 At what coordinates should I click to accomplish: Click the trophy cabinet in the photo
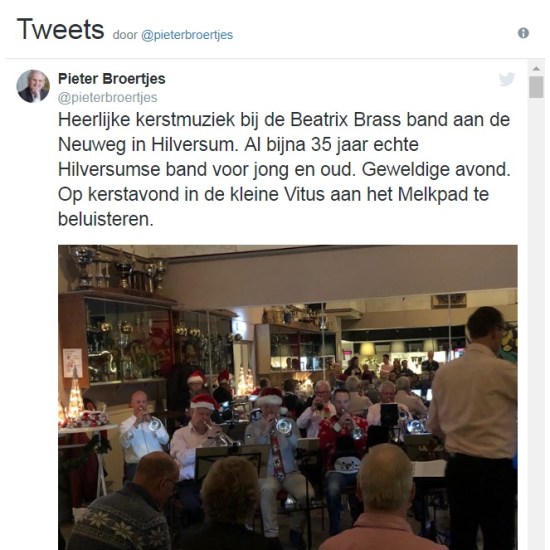click(116, 337)
